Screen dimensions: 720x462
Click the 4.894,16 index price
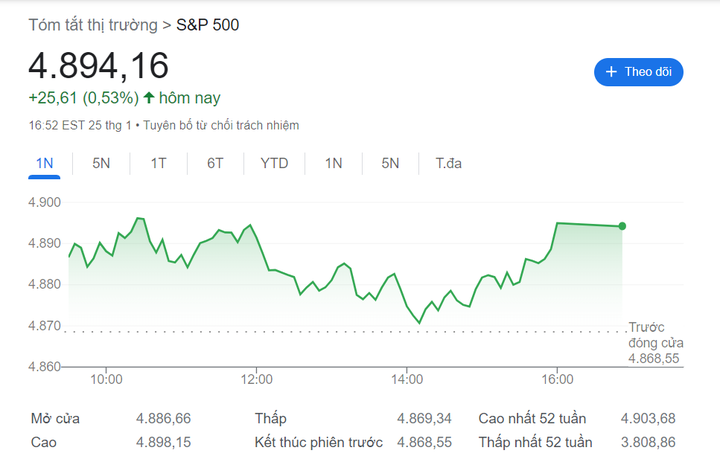click(98, 65)
